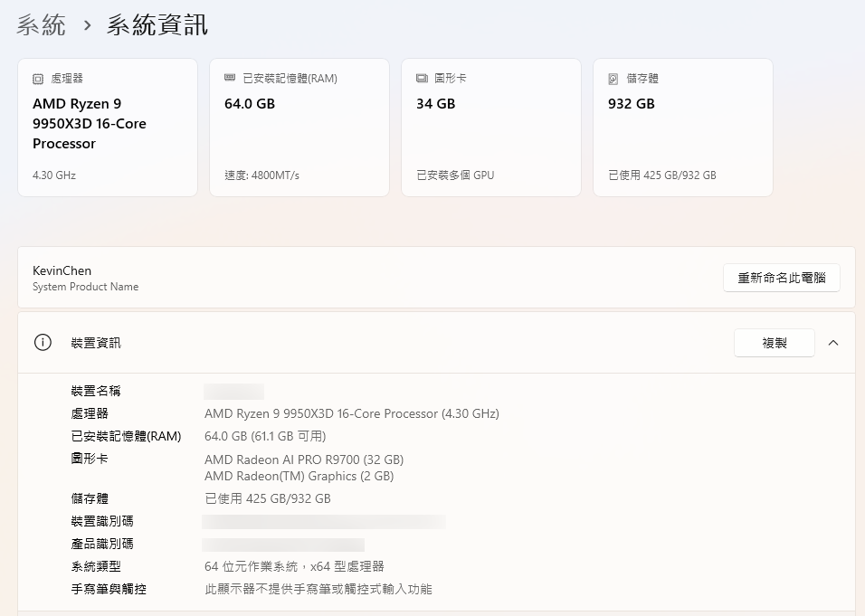Select the AMD Radeon(TM) Graphics (2 GB) text

pyautogui.click(x=299, y=476)
